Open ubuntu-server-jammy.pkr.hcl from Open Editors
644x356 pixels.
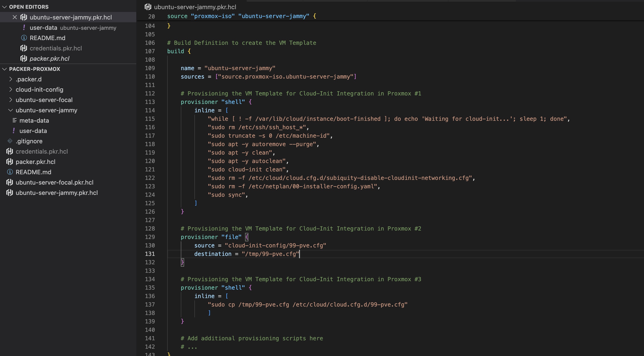[71, 17]
